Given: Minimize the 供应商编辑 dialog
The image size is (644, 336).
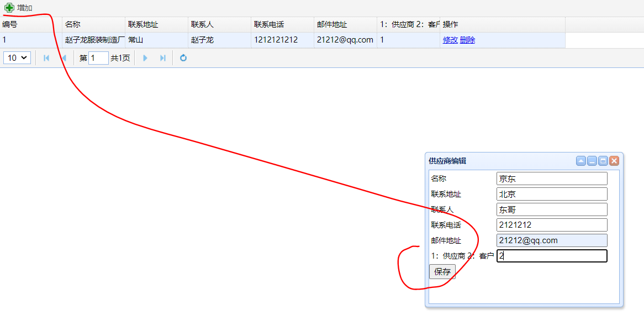Looking at the screenshot, I should (592, 161).
